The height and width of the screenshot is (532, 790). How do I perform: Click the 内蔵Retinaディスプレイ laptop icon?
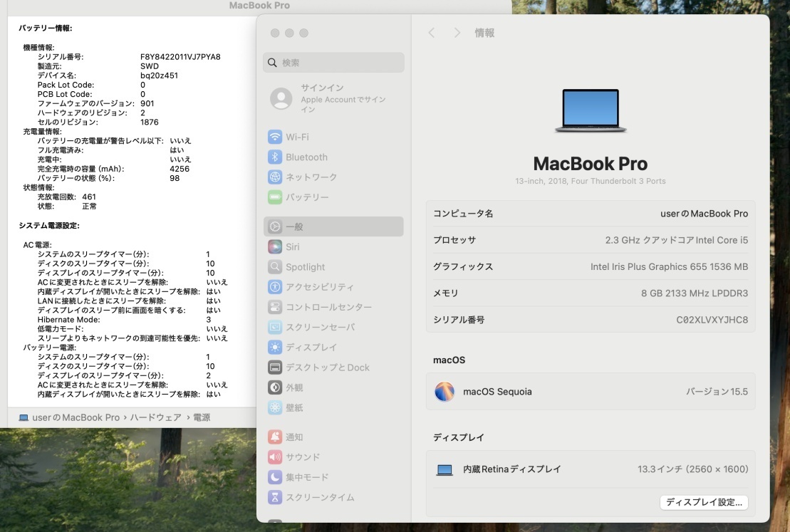pyautogui.click(x=445, y=470)
